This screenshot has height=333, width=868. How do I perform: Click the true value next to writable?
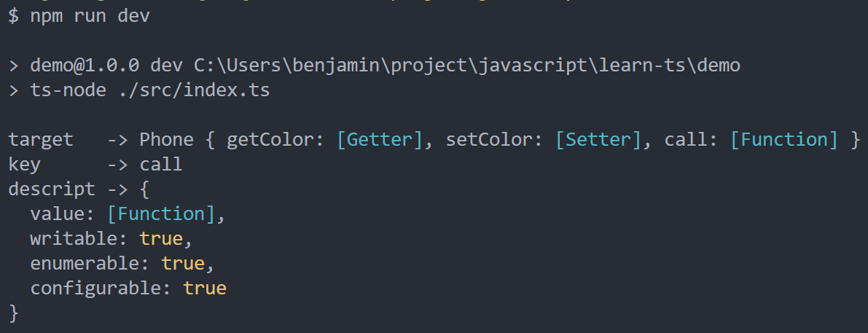click(160, 239)
